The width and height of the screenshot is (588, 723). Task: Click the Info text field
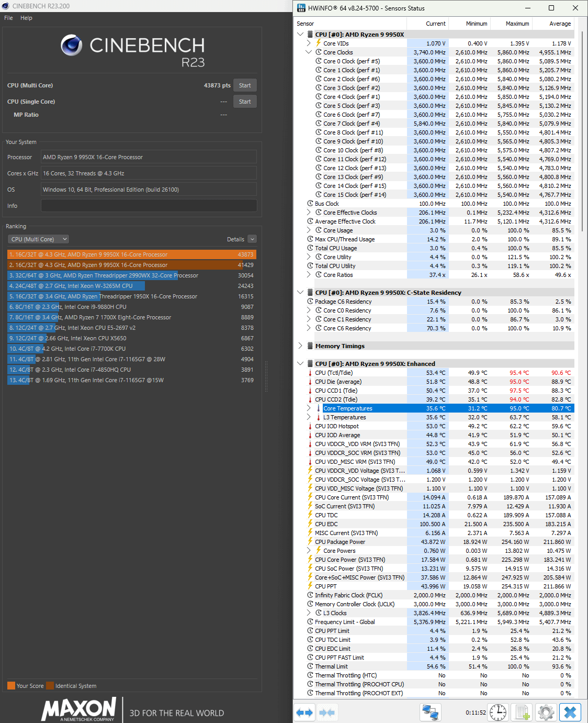pos(149,206)
